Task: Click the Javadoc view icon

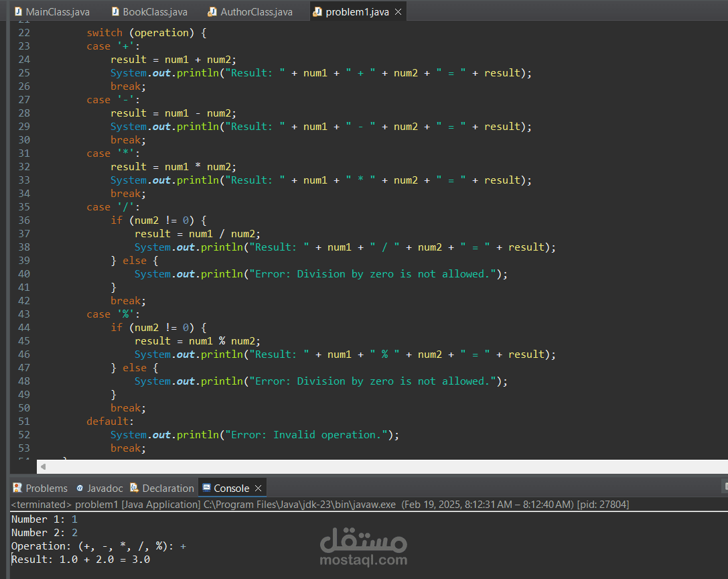Action: [x=80, y=488]
